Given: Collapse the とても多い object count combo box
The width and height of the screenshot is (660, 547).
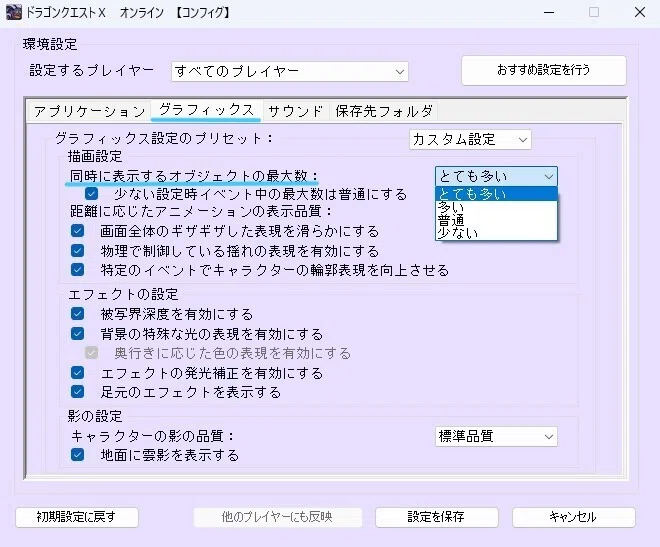Looking at the screenshot, I should coord(496,176).
